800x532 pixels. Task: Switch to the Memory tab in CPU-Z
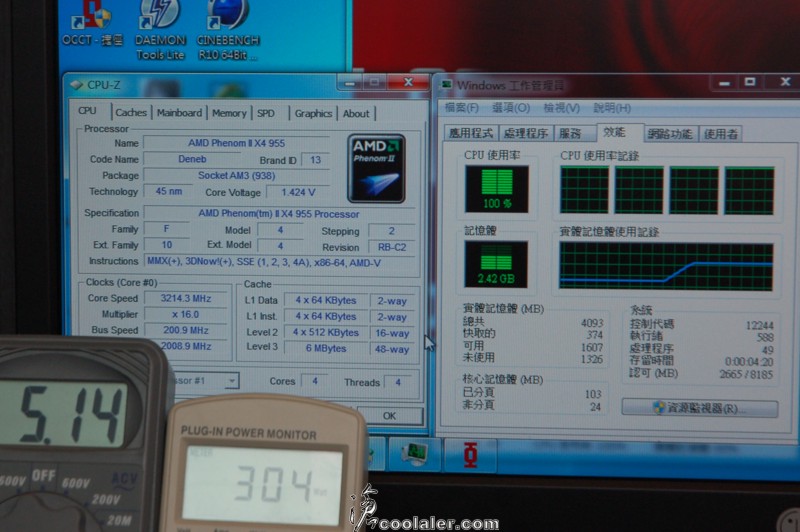229,113
